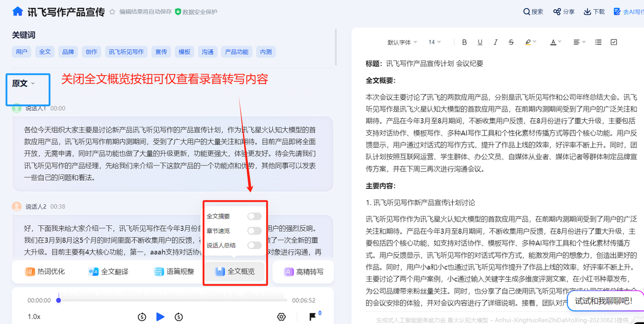This screenshot has width=644, height=324.
Task: Open audio player settings gear
Action: 281,316
